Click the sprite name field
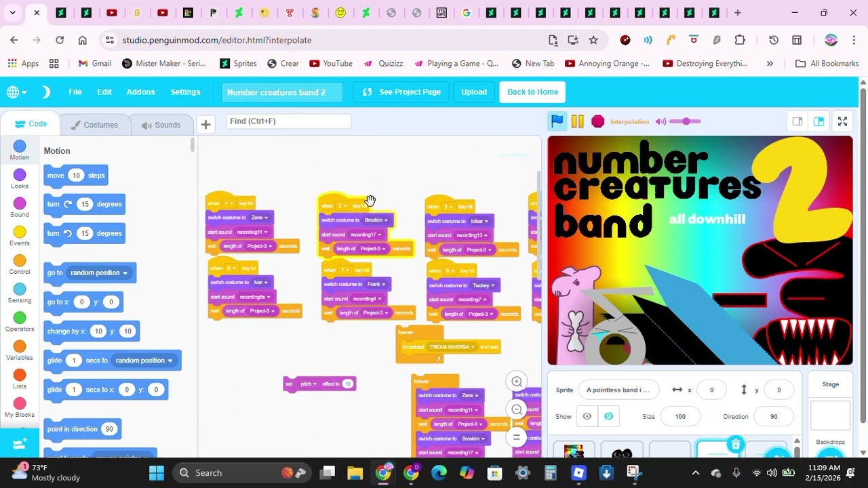 click(x=617, y=390)
